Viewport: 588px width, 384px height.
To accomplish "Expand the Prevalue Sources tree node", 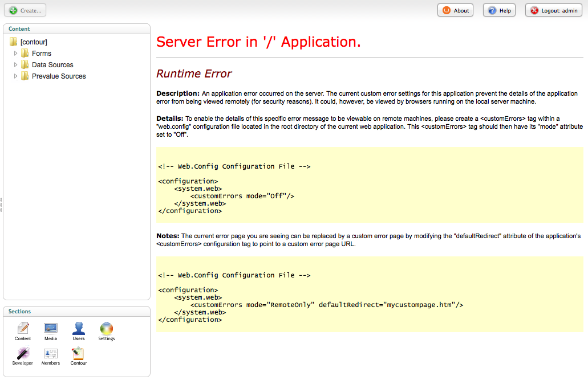I will tap(16, 76).
